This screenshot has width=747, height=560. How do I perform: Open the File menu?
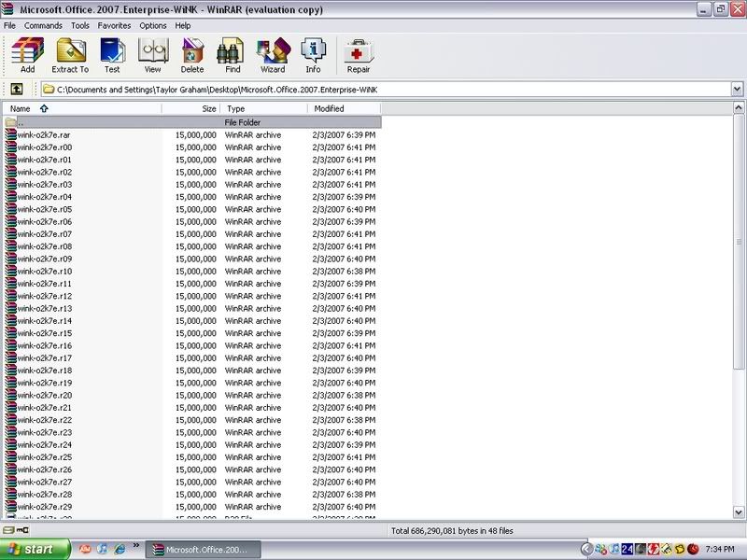tap(9, 26)
